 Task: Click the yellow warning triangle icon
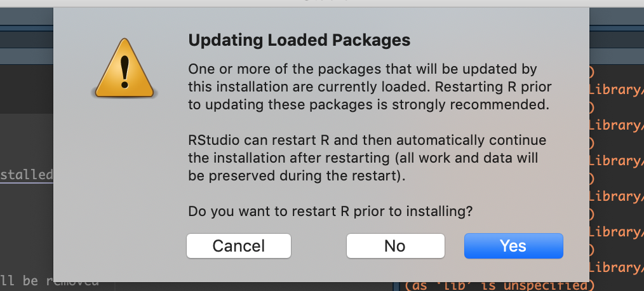[124, 69]
